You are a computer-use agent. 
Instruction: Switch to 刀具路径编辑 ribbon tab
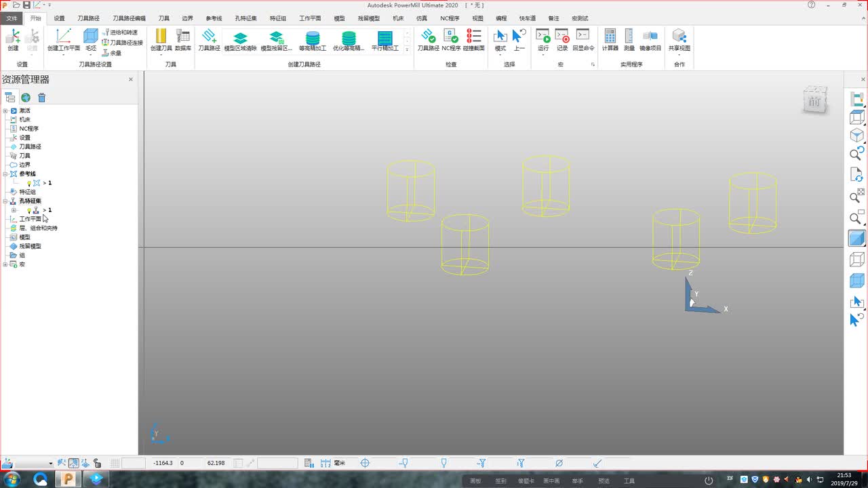click(x=129, y=18)
